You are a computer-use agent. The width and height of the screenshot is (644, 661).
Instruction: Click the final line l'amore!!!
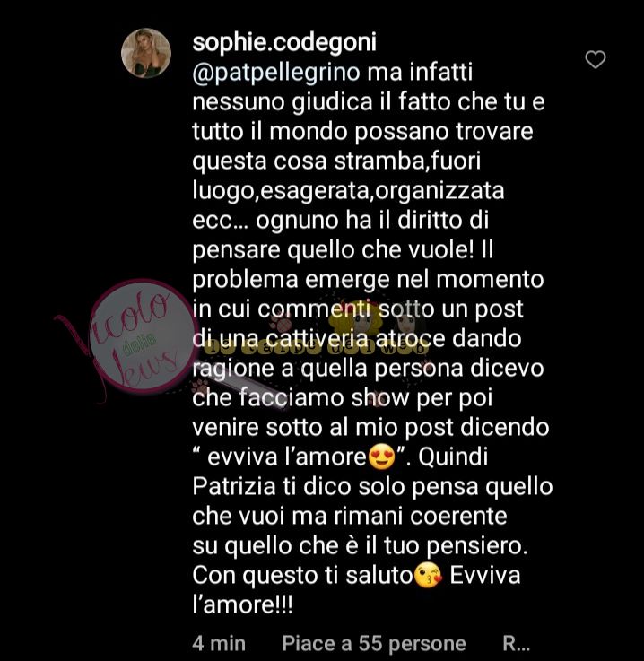[x=242, y=604]
